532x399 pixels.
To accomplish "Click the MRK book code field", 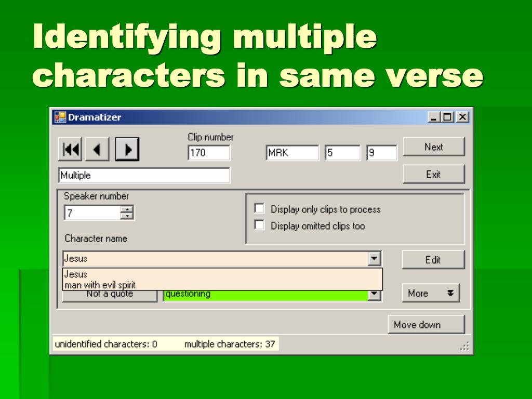I will coord(292,153).
